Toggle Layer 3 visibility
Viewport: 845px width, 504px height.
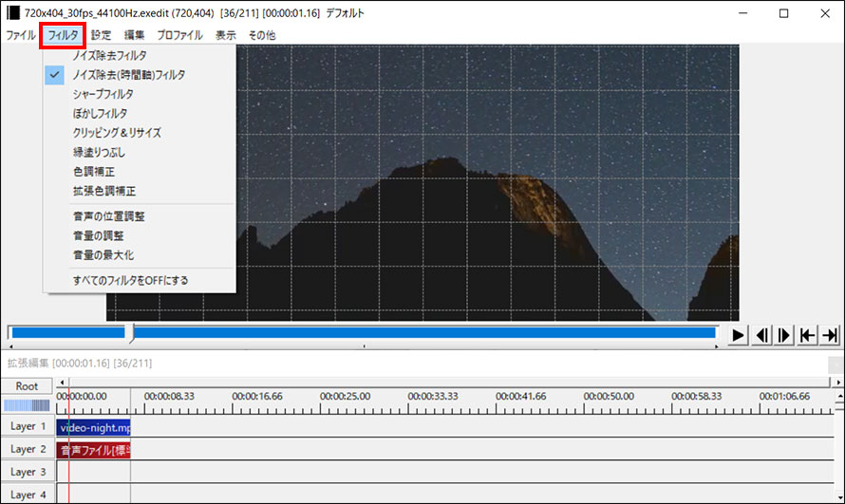coord(28,473)
